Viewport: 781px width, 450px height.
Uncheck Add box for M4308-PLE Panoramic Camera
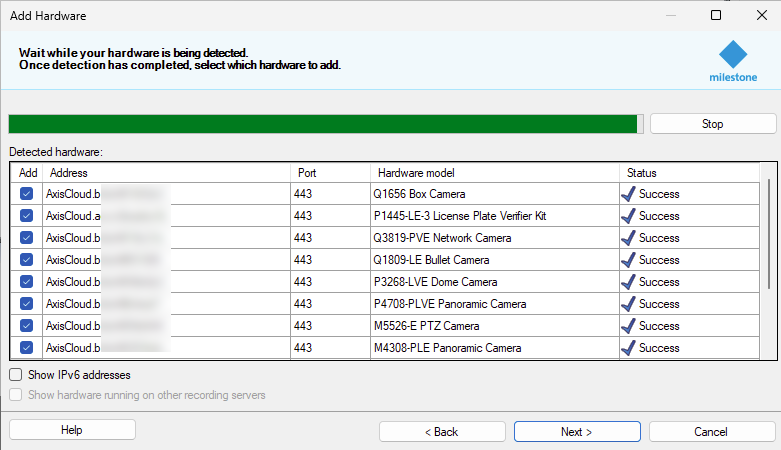26,347
